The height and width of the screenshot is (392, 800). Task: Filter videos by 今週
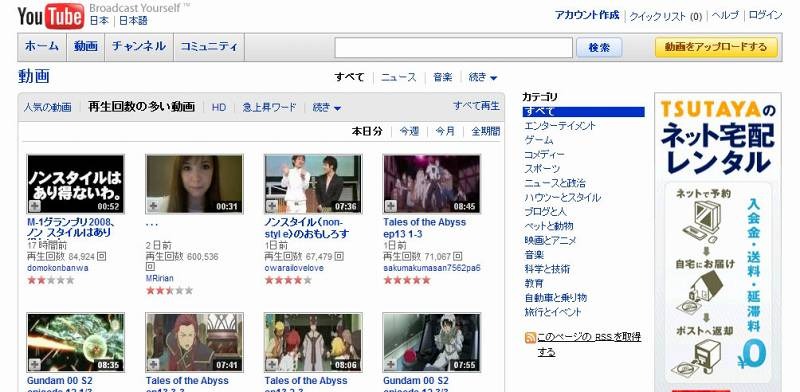point(409,131)
